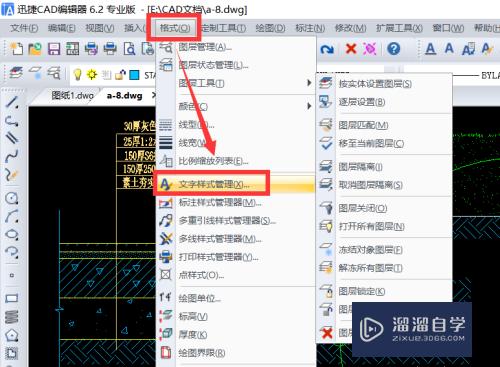Click the red X delete icon
Image resolution: width=500 pixels, height=367 pixels.
351,49
